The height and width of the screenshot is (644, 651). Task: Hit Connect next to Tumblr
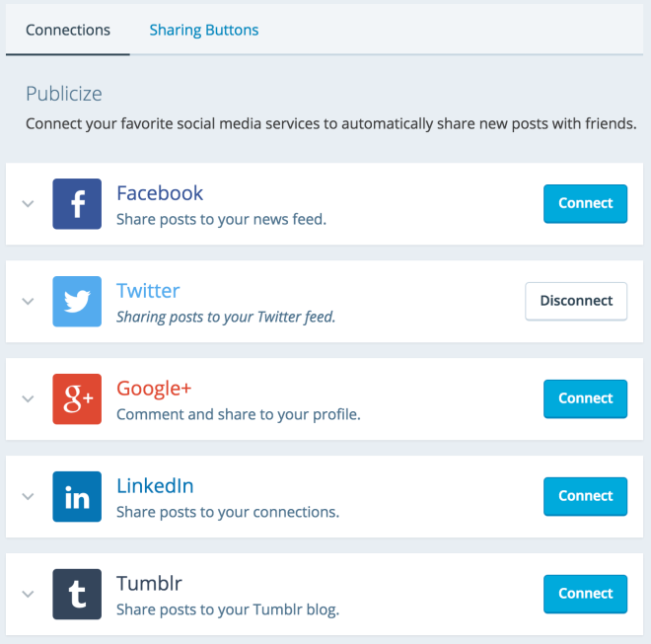585,594
